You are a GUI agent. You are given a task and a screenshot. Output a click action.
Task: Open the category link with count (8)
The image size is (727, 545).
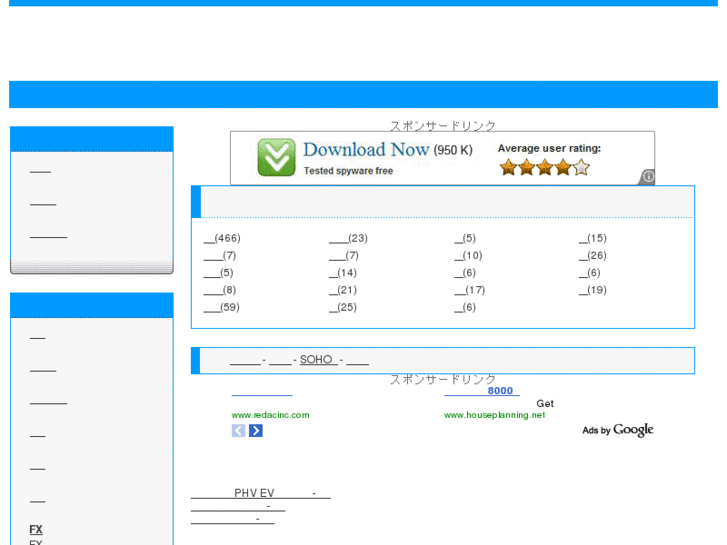[x=220, y=290]
